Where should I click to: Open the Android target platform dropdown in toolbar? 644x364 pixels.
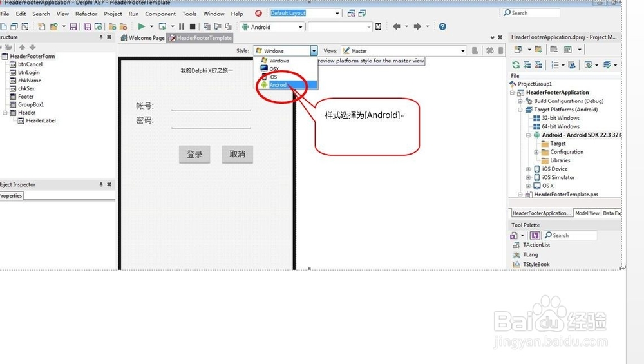pyautogui.click(x=301, y=27)
